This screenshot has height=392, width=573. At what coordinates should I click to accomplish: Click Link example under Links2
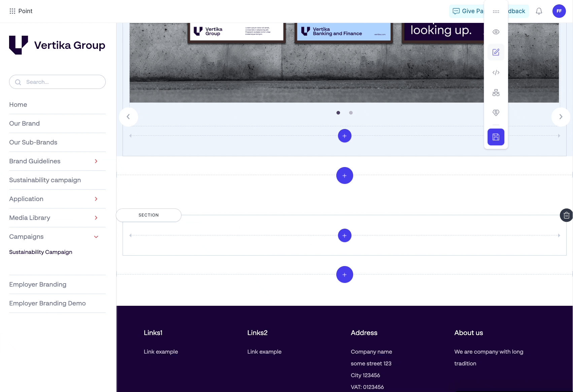(x=264, y=352)
